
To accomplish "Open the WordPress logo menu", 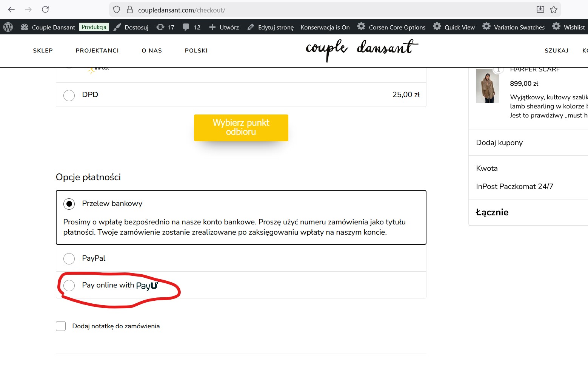I will click(x=8, y=27).
